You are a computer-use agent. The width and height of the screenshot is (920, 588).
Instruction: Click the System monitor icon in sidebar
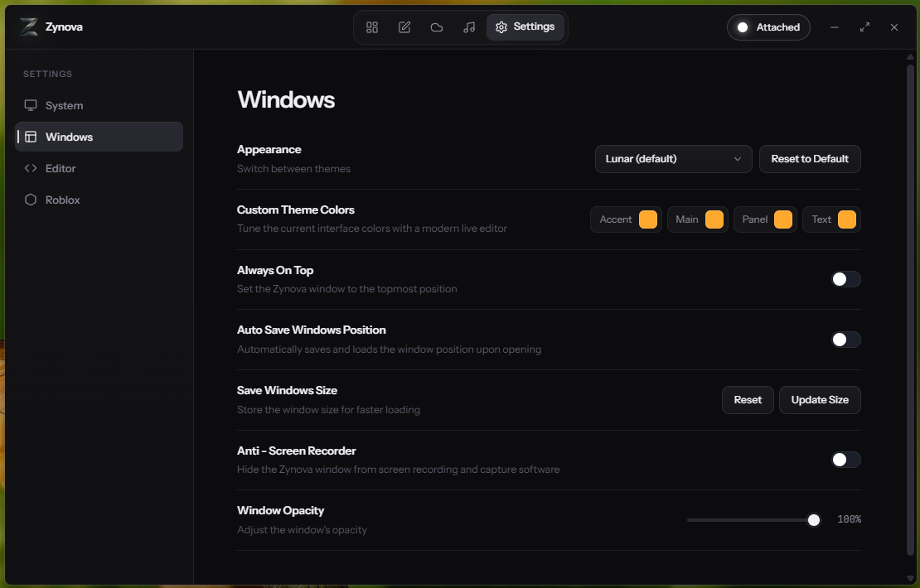(31, 105)
